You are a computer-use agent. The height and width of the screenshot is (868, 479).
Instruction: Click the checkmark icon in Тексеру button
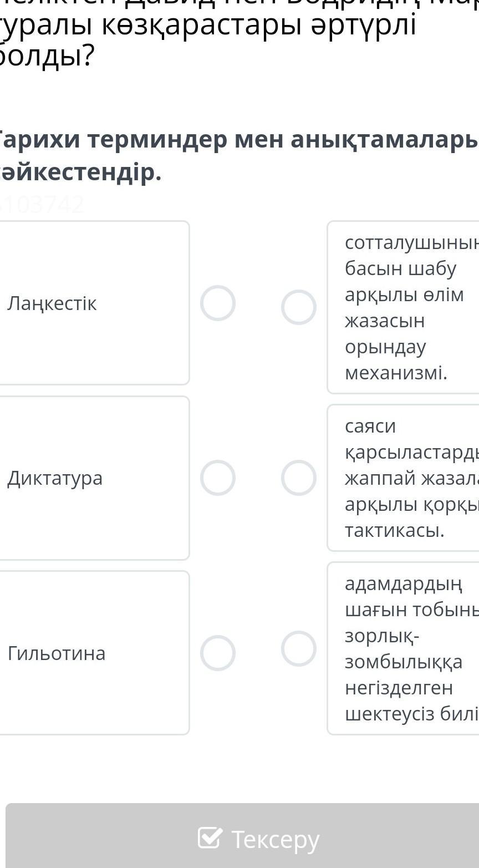[x=210, y=838]
